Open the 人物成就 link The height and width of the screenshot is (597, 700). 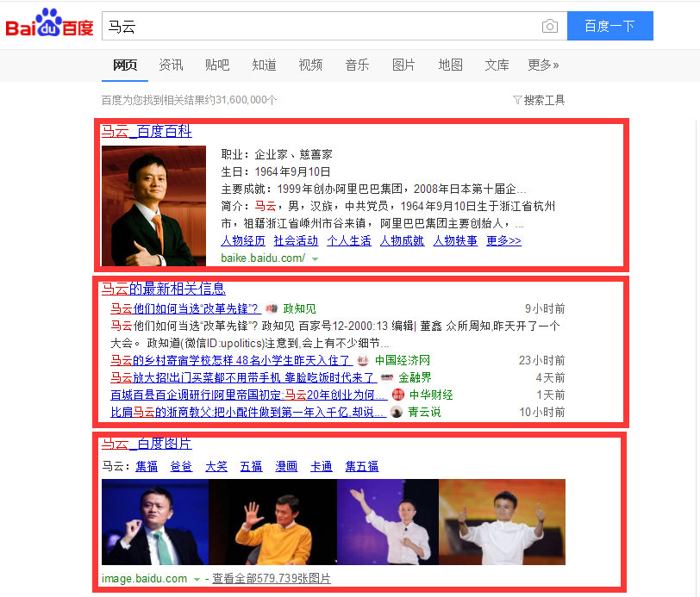click(402, 241)
